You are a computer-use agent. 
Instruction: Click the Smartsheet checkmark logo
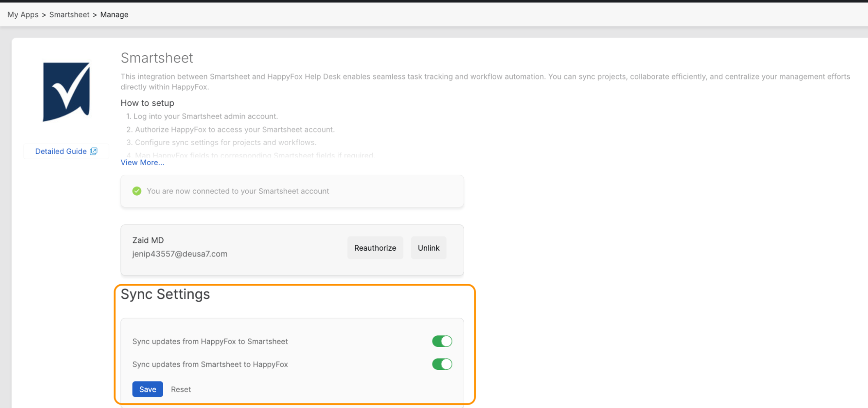[66, 92]
